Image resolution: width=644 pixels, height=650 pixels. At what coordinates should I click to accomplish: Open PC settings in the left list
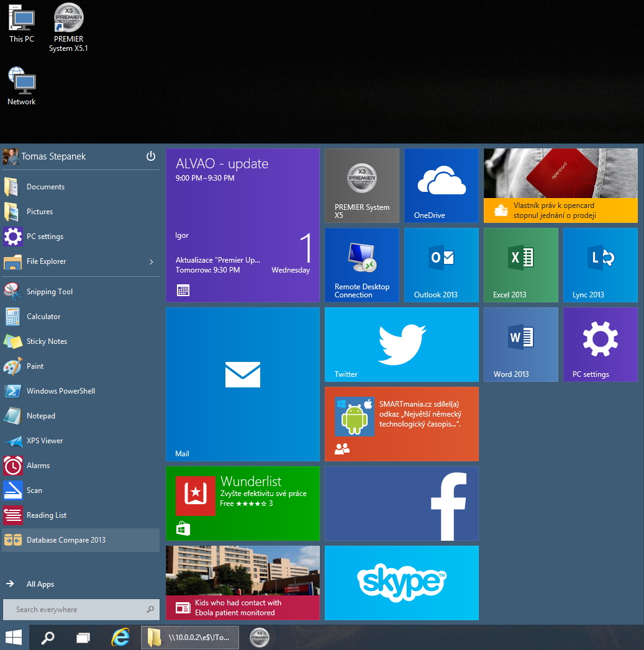click(81, 237)
